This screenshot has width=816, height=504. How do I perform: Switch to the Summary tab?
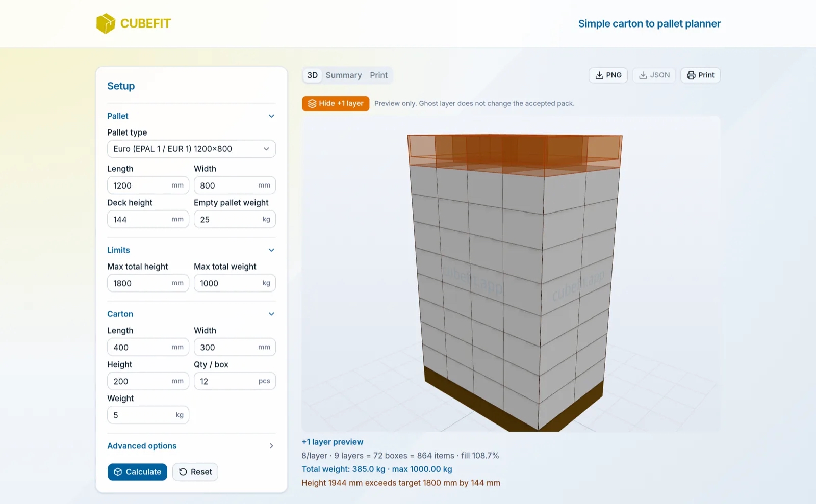coord(344,75)
